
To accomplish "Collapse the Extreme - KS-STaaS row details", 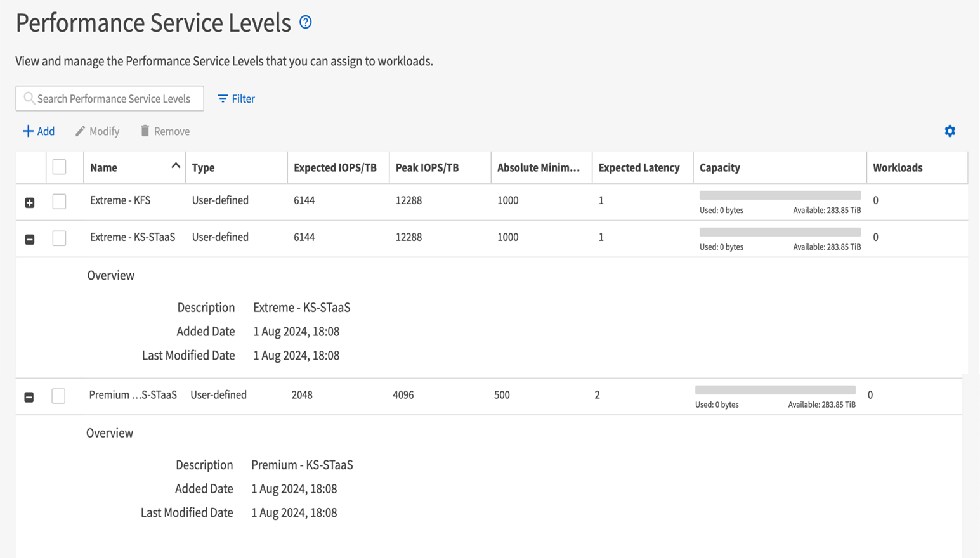I will tap(30, 240).
